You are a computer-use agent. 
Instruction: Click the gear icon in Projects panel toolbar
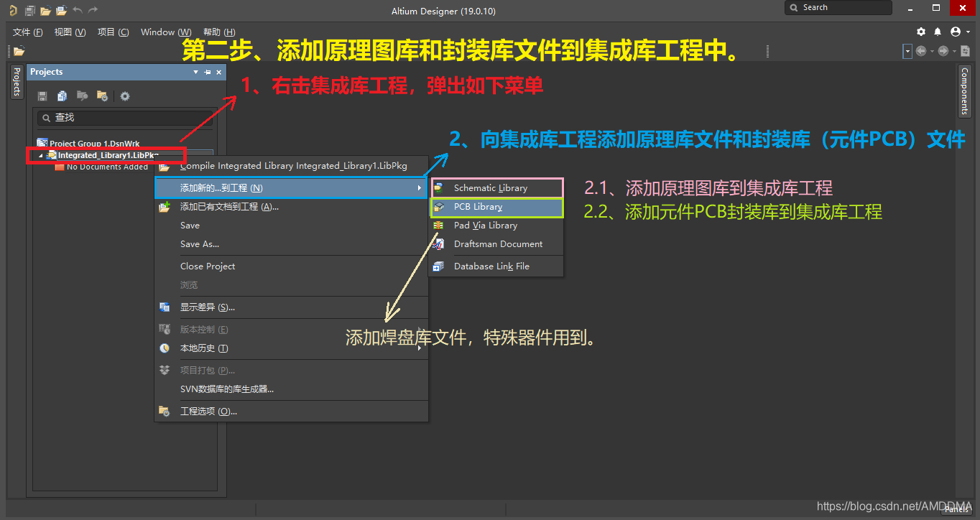[x=125, y=96]
